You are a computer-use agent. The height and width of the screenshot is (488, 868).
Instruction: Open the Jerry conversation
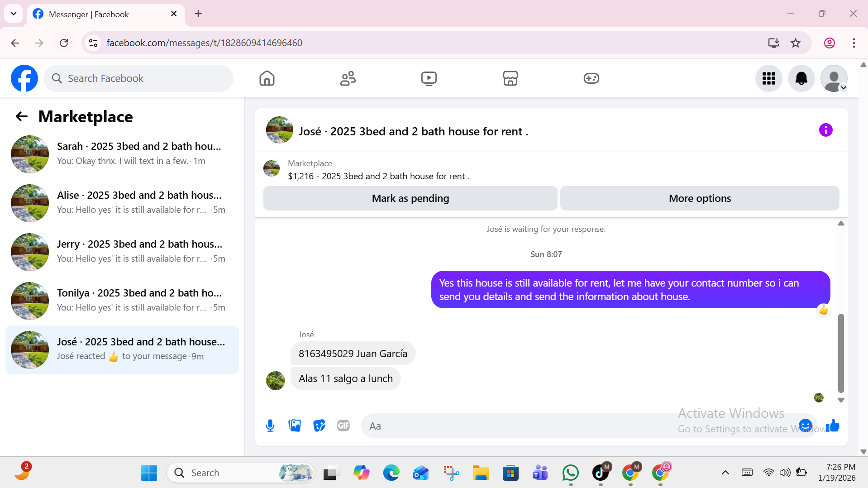(122, 252)
